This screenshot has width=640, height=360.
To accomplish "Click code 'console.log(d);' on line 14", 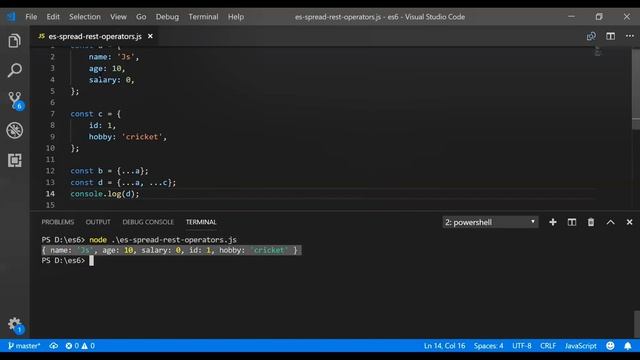I will coord(104,194).
